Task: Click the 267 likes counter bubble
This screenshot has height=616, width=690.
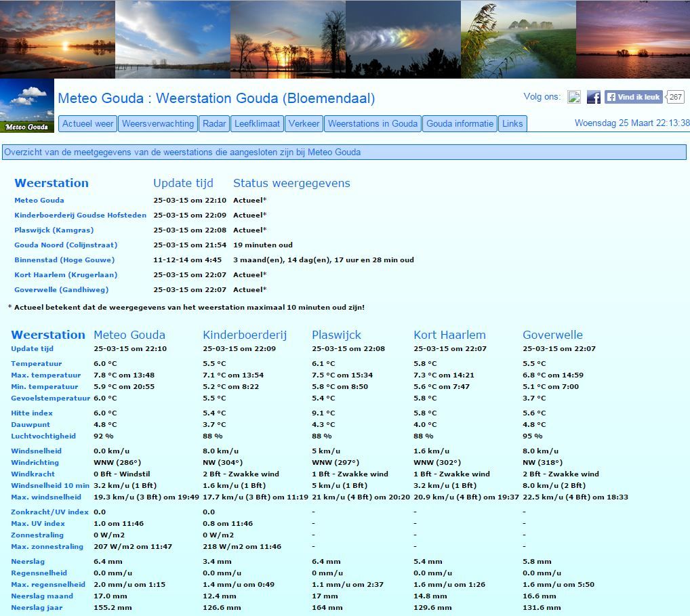Action: click(675, 97)
